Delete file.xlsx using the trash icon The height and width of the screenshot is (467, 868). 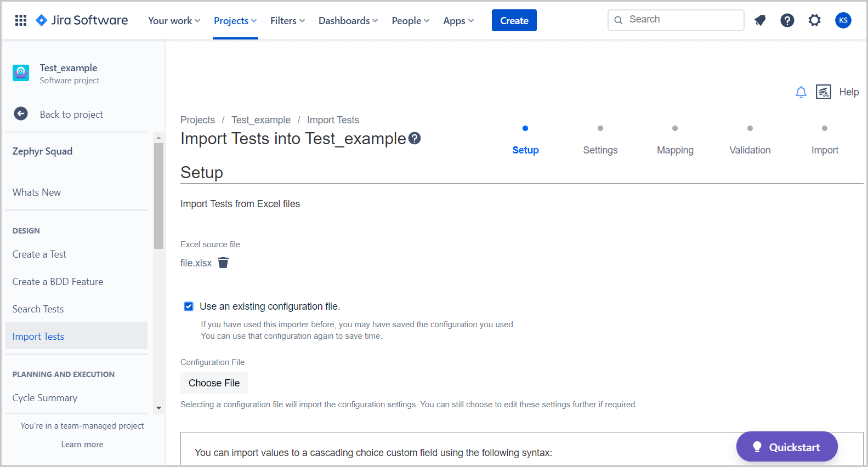pos(223,263)
